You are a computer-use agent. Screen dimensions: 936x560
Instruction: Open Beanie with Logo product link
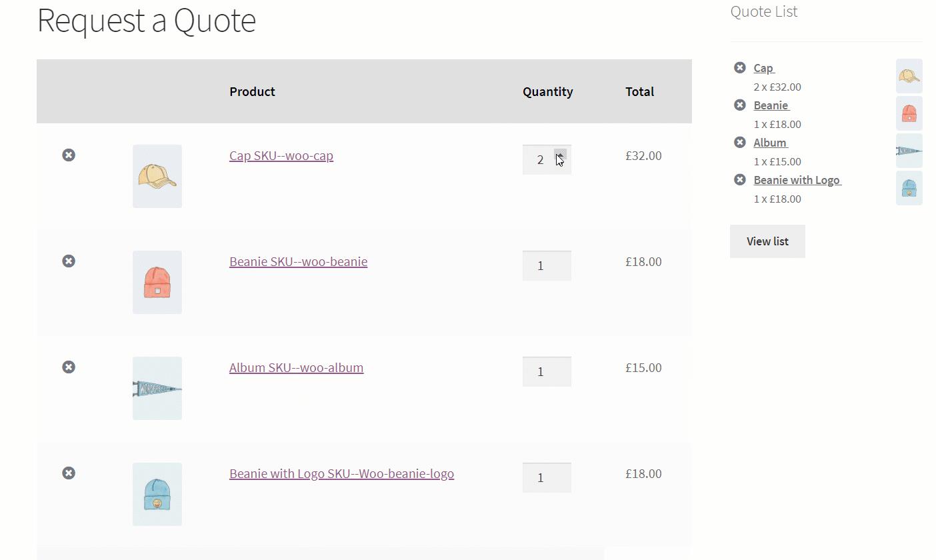click(x=341, y=474)
